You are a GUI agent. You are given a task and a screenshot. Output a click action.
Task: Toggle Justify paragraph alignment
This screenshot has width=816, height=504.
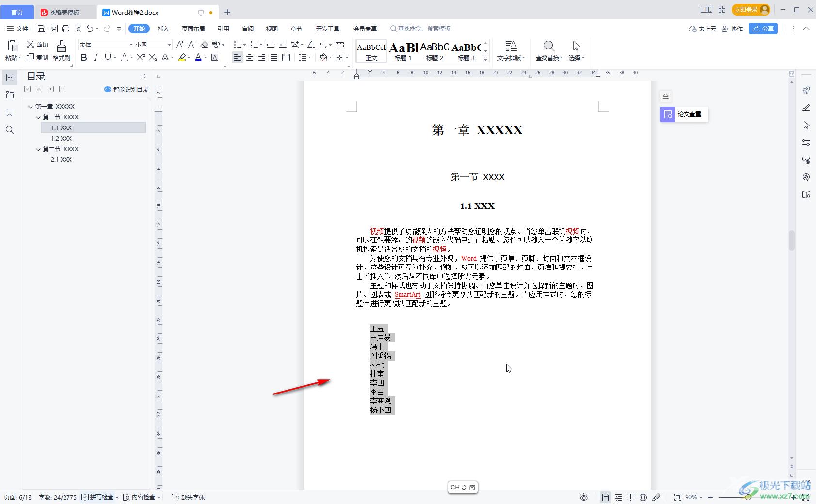[x=274, y=57]
